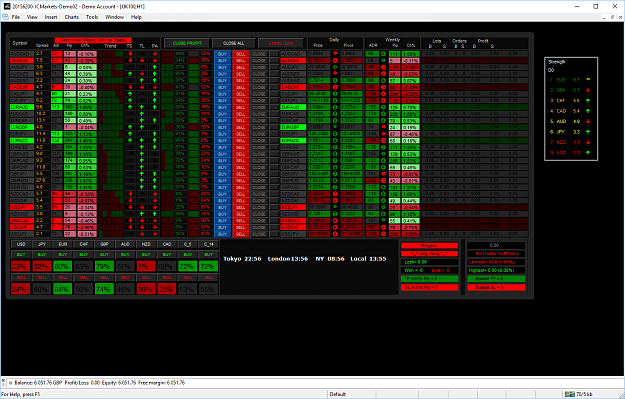The height and width of the screenshot is (399, 625).
Task: Click the PA up arrow in the AUDJPY row
Action: point(155,67)
